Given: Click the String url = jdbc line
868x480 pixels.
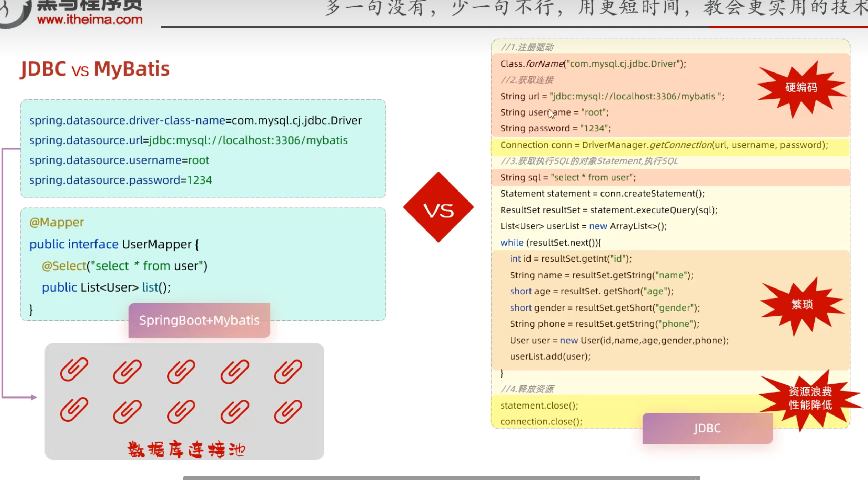Looking at the screenshot, I should pyautogui.click(x=612, y=96).
